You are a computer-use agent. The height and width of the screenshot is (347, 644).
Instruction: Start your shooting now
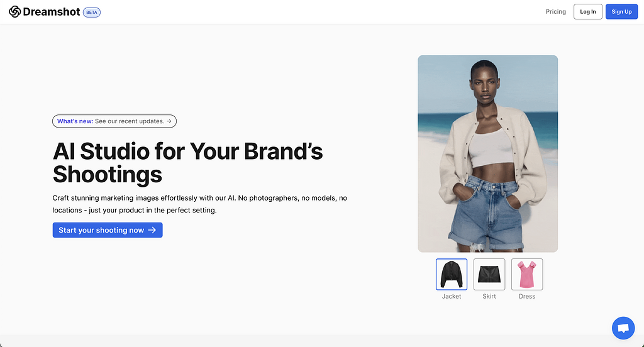(108, 230)
